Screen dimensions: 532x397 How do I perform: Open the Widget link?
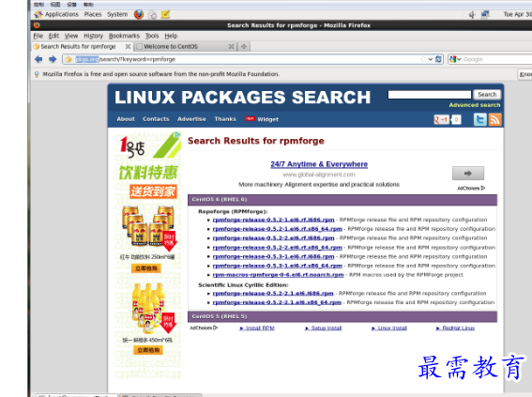[267, 119]
